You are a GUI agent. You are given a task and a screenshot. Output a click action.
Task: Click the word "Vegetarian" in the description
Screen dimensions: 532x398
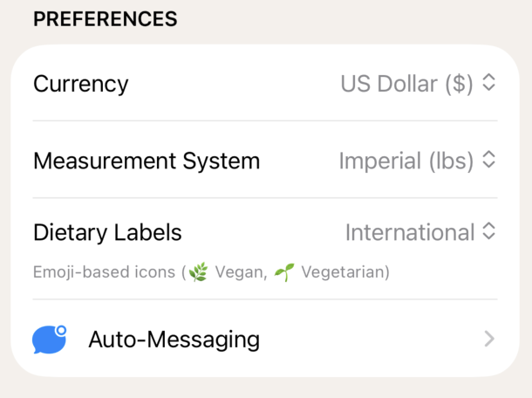[x=344, y=272]
